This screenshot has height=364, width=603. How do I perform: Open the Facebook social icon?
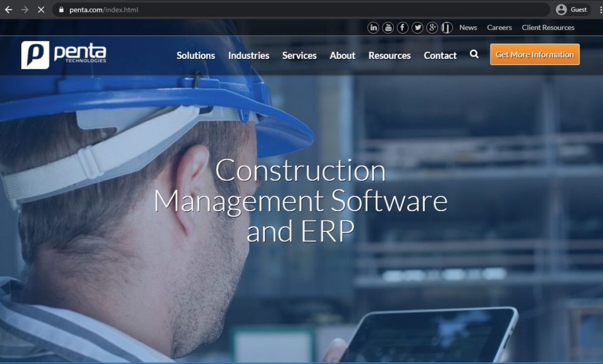[x=403, y=27]
